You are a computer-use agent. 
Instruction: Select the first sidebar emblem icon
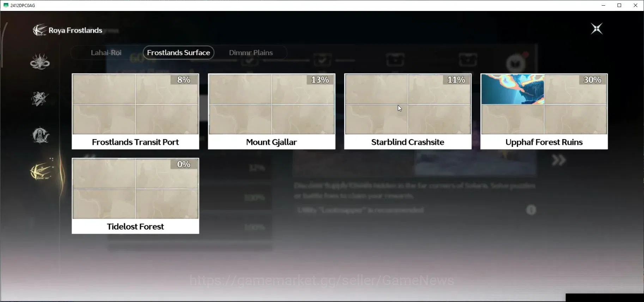click(x=40, y=61)
